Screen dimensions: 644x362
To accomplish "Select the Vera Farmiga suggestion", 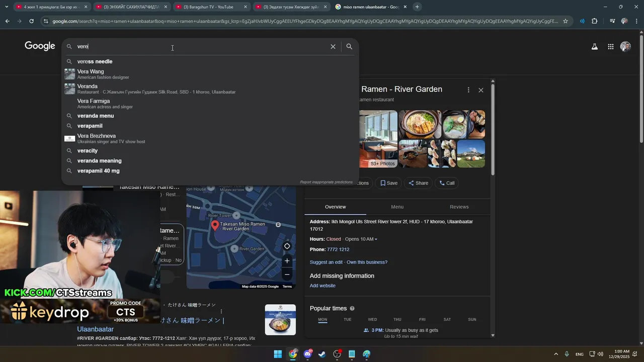I will pyautogui.click(x=210, y=104).
